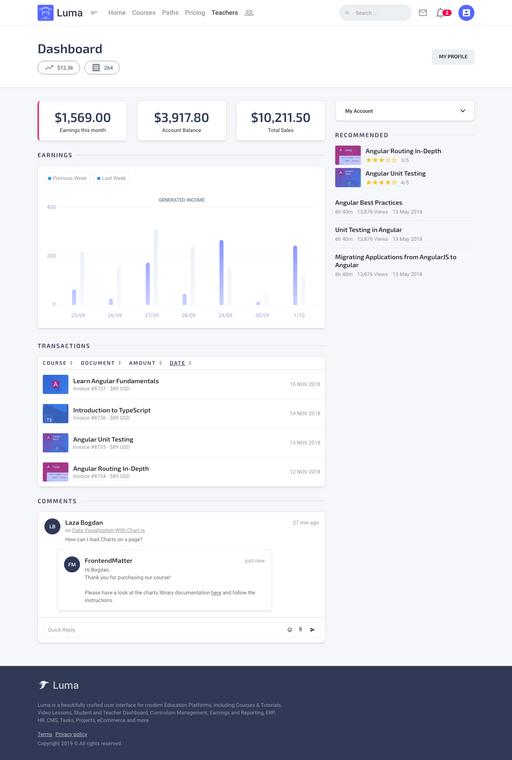This screenshot has height=760, width=512.
Task: Click the Learn Angular Fundamentals transaction title
Action: [116, 381]
